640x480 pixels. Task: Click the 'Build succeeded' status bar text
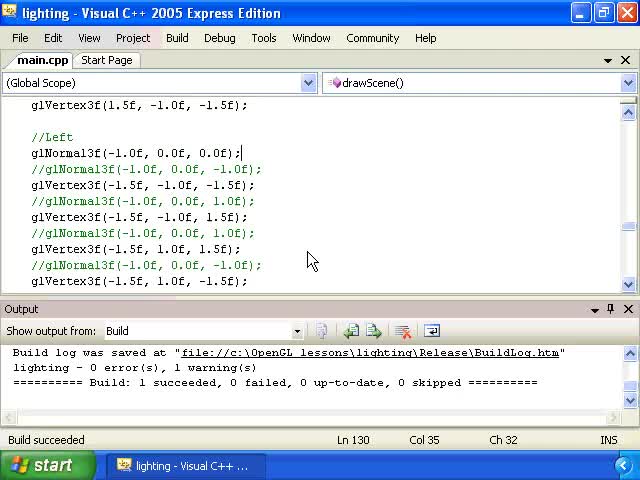pyautogui.click(x=46, y=440)
